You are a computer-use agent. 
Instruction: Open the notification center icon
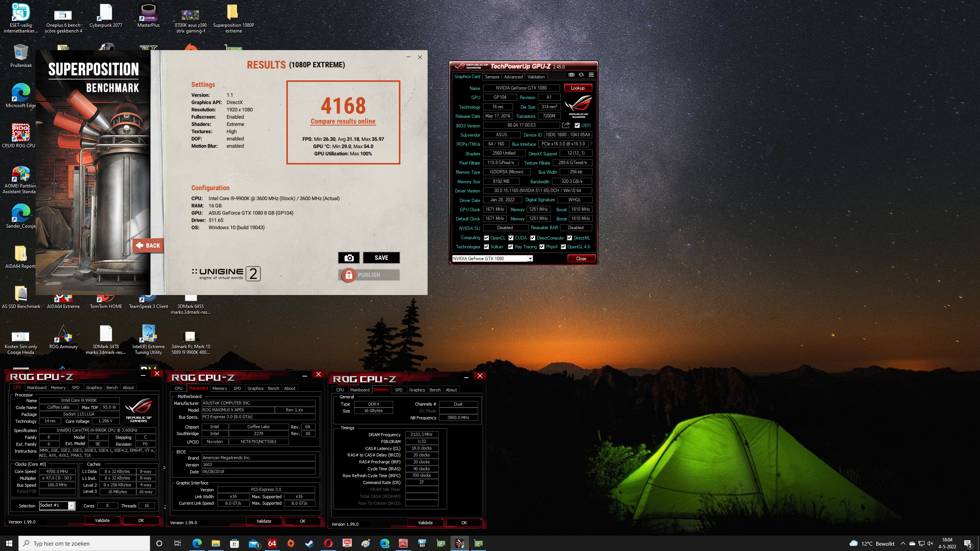pos(969,543)
